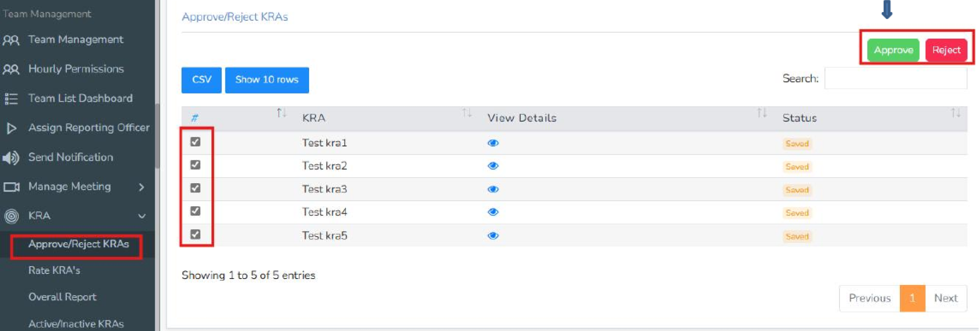Open the Show 10 rows dropdown
980x331 pixels.
[x=267, y=80]
